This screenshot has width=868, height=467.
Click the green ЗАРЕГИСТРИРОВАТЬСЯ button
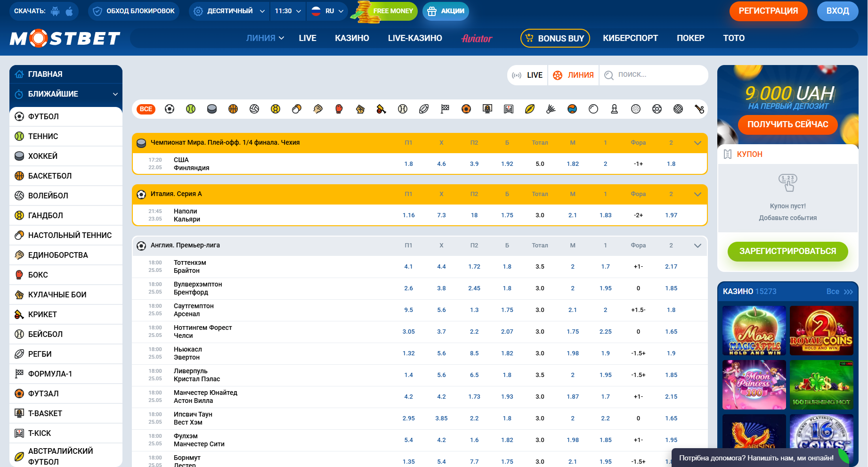point(787,251)
